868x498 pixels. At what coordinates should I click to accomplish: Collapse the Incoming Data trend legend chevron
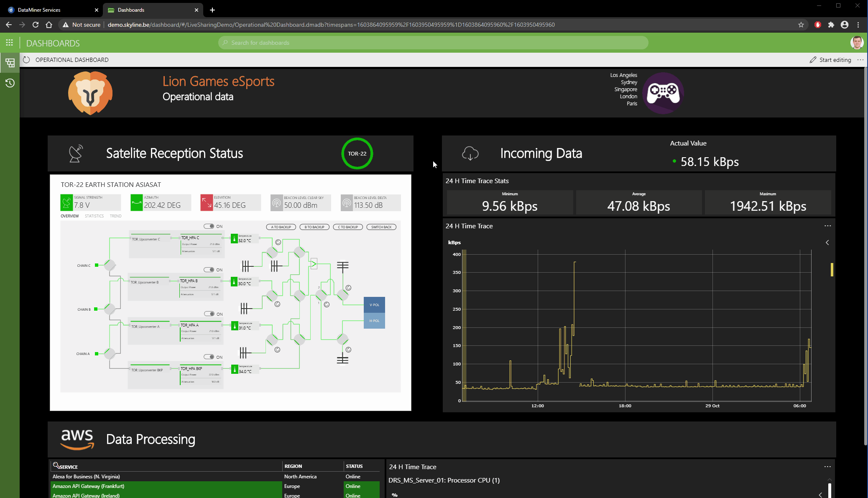click(x=827, y=243)
